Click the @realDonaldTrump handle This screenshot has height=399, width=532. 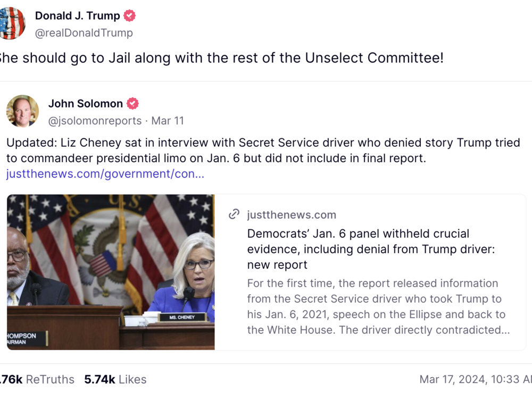(84, 33)
